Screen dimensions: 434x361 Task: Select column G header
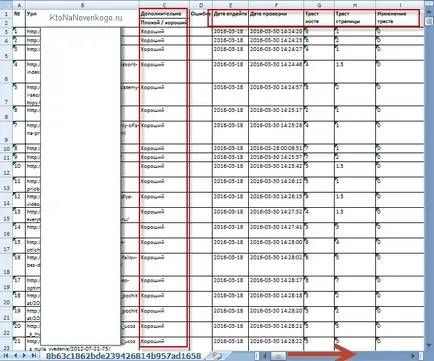pos(319,5)
